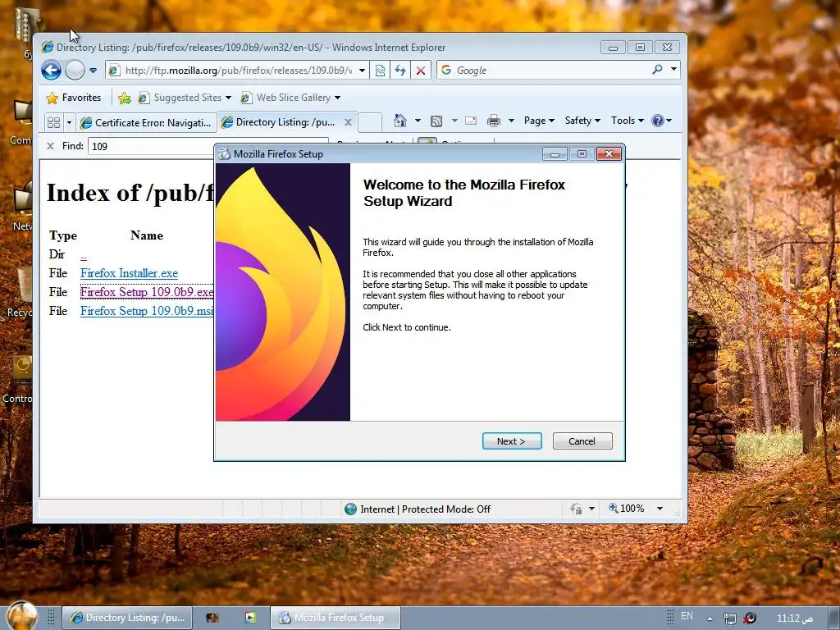Viewport: 840px width, 630px height.
Task: Close the Find bar with X
Action: point(50,146)
